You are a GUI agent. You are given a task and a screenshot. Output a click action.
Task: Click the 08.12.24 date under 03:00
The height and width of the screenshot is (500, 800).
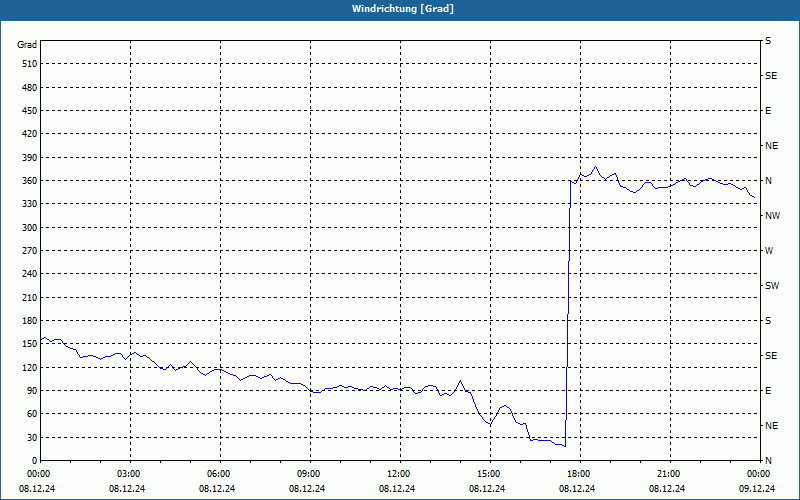coord(127,488)
